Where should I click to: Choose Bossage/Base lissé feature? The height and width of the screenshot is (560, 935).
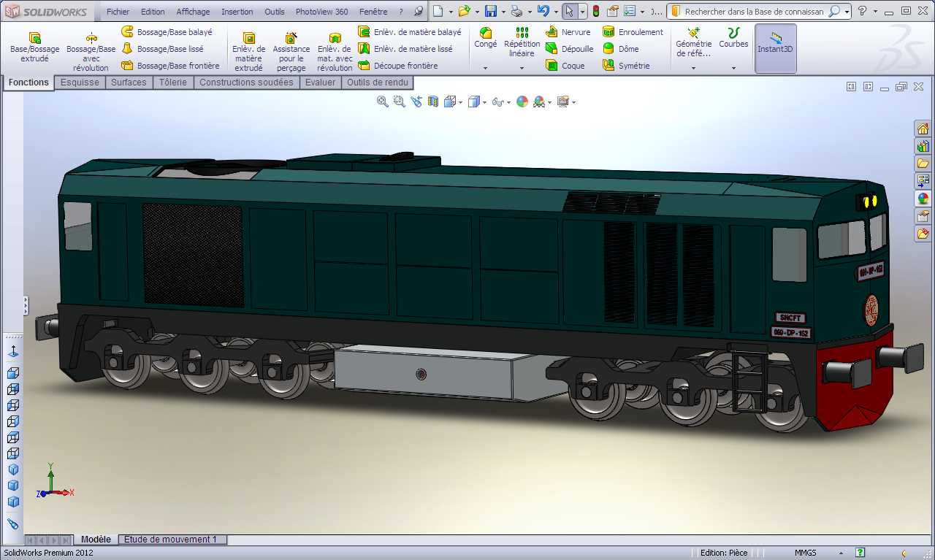pos(162,49)
